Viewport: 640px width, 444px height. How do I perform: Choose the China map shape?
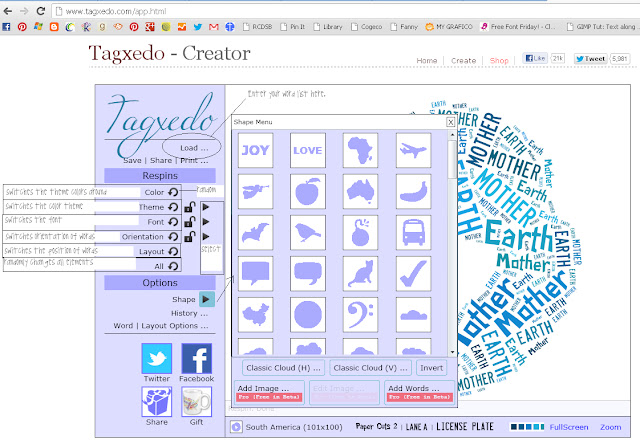(256, 315)
